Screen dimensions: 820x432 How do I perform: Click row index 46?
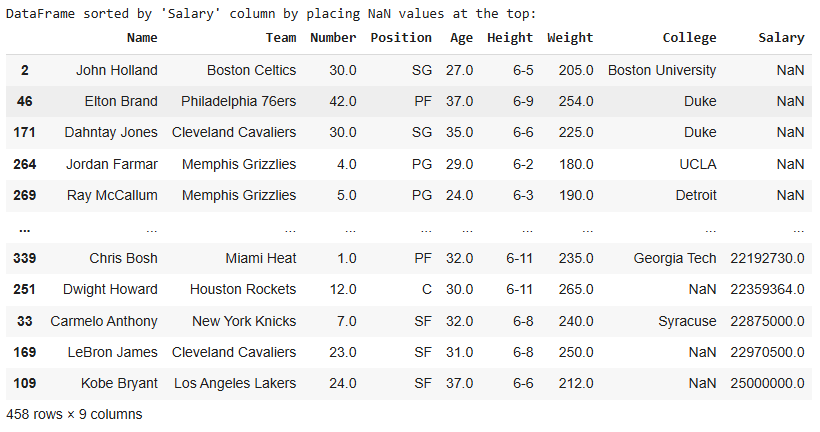(x=24, y=102)
